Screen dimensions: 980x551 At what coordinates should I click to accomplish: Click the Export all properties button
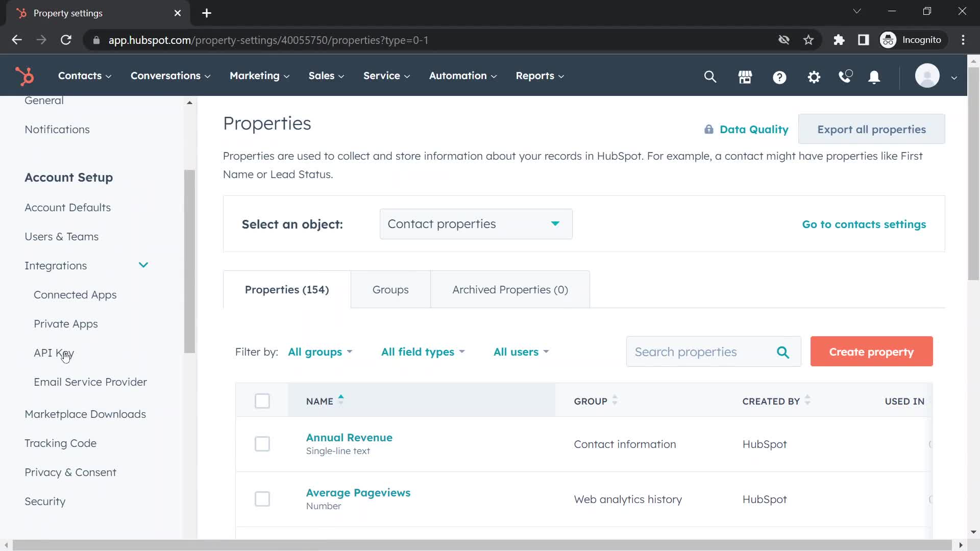click(872, 129)
